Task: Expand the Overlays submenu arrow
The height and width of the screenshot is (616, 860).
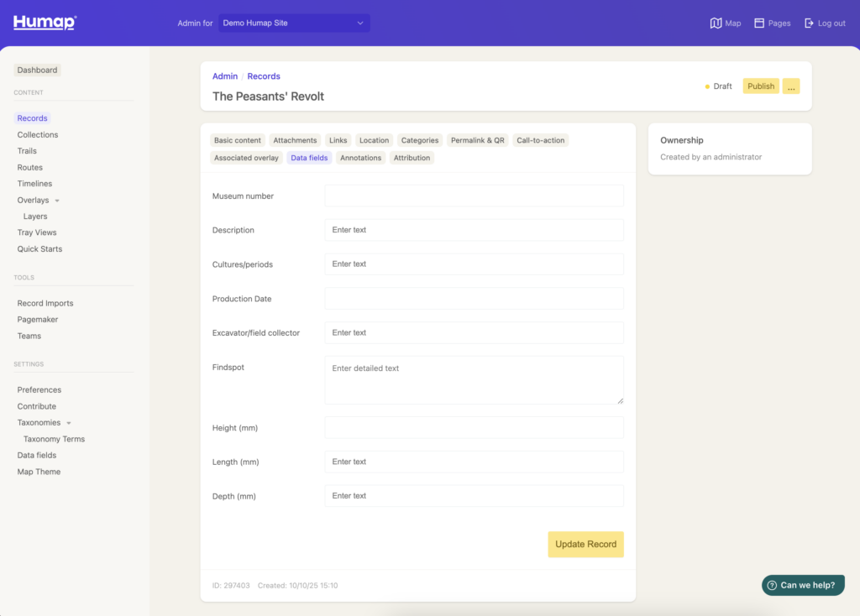Action: coord(57,201)
